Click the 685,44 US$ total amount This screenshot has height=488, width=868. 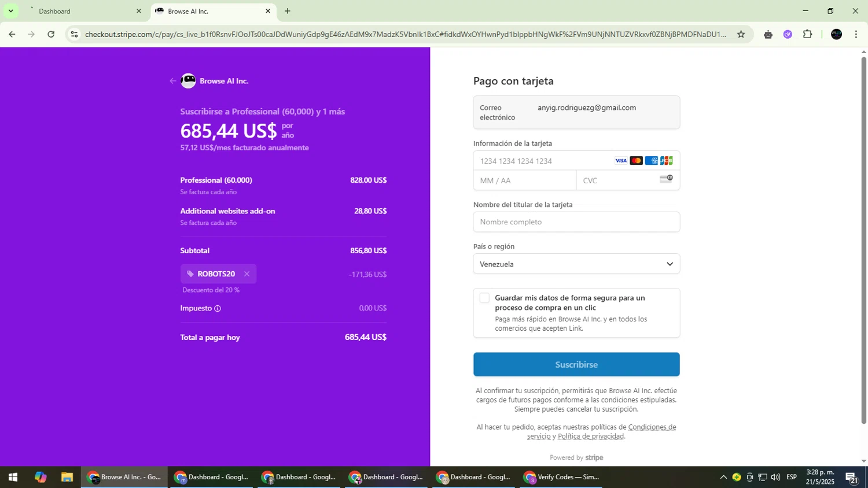(x=366, y=337)
